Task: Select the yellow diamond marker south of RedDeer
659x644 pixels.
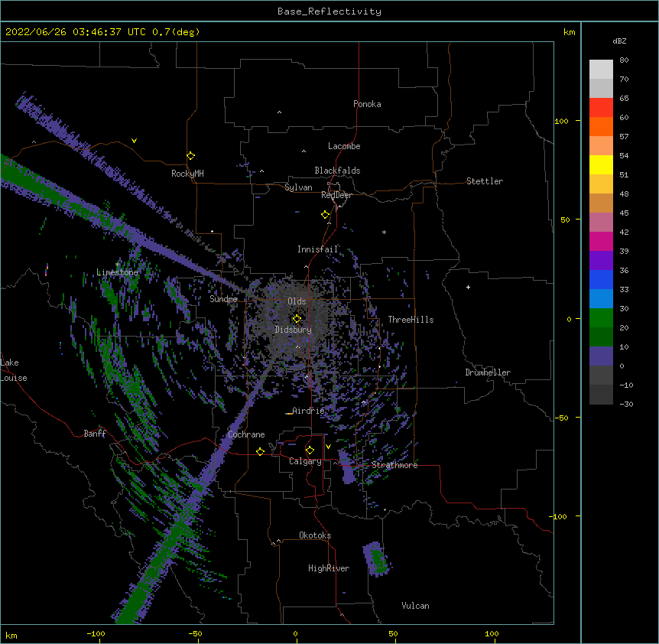Action: (x=326, y=215)
